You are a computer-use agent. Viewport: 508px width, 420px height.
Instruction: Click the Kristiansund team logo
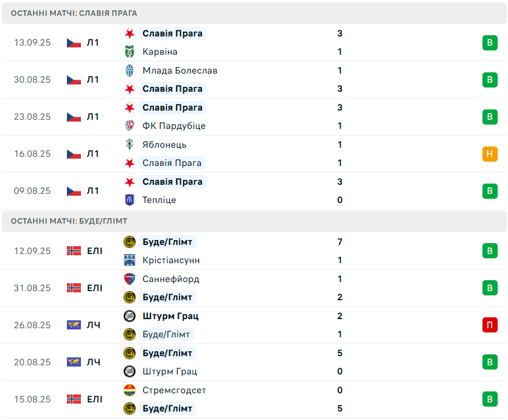coord(129,260)
